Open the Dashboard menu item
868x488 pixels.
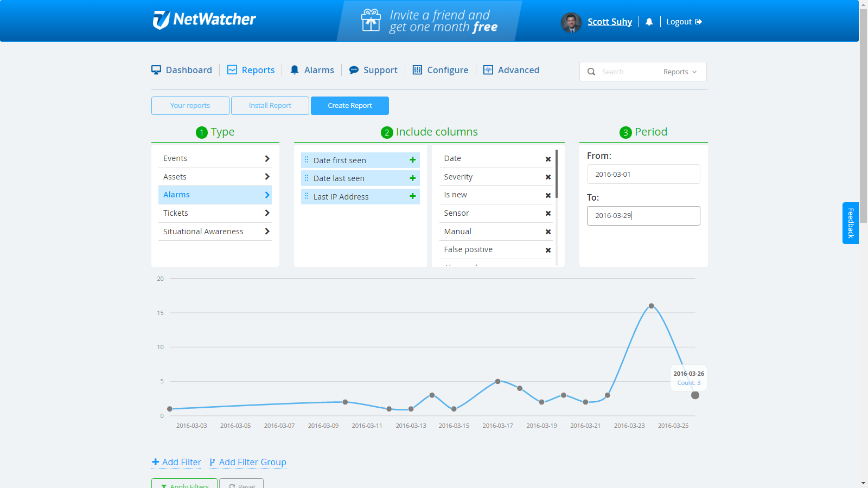click(182, 70)
